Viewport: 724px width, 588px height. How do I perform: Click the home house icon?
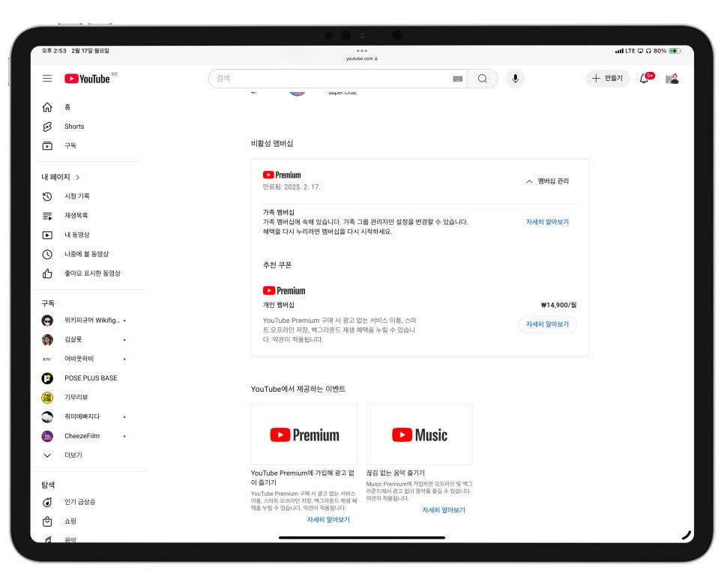pyautogui.click(x=47, y=108)
